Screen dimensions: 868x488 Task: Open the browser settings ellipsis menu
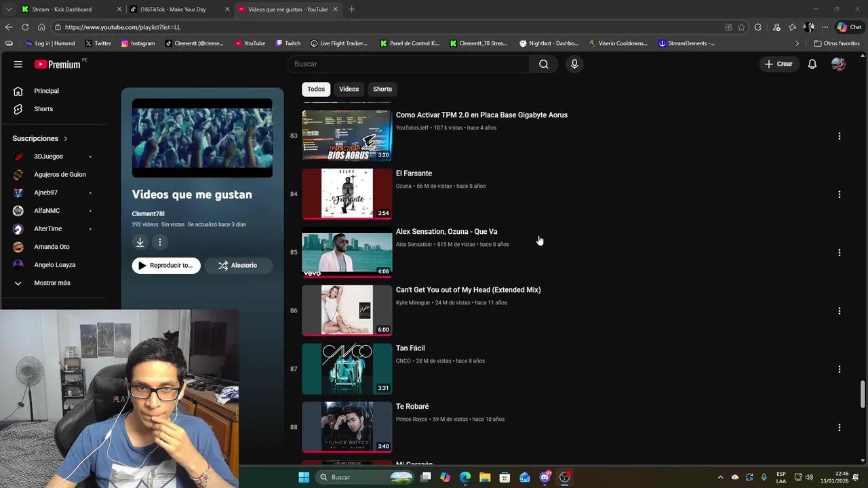coord(825,27)
